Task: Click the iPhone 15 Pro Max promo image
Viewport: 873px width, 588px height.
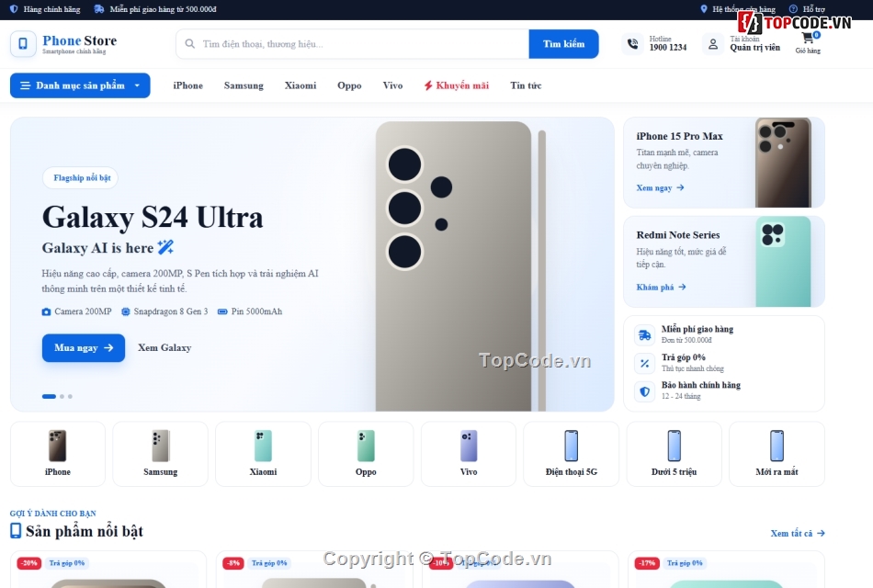Action: coord(783,163)
